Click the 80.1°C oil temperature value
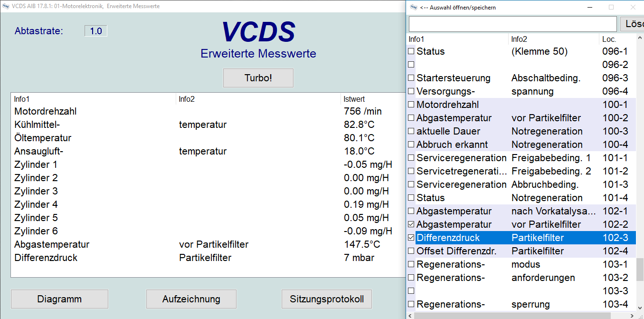Viewport: 644px width, 319px height. pyautogui.click(x=359, y=138)
